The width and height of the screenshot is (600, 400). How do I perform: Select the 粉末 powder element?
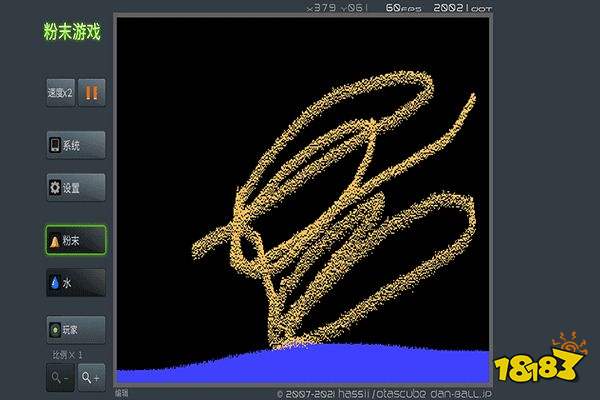pos(76,241)
